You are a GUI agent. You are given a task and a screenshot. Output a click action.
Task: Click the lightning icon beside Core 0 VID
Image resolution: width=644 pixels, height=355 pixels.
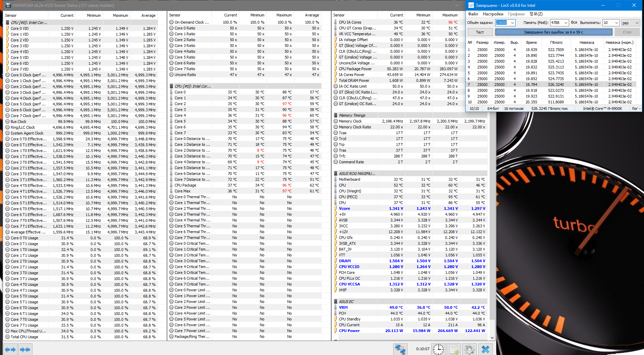pyautogui.click(x=8, y=28)
